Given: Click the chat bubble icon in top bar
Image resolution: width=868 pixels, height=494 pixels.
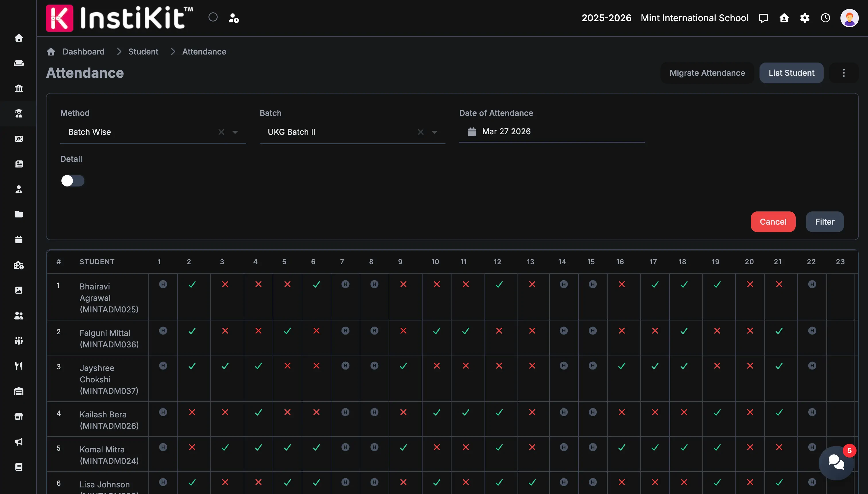Looking at the screenshot, I should click(763, 18).
